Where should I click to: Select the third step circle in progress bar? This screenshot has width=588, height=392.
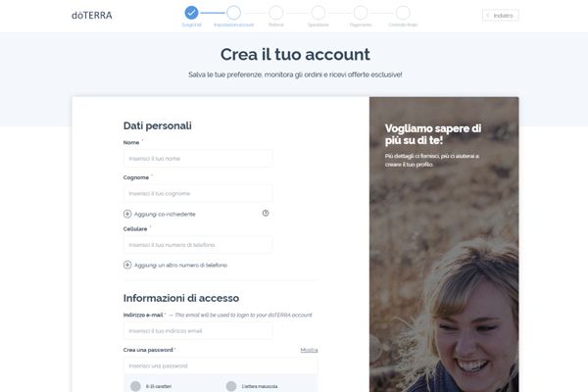click(276, 13)
